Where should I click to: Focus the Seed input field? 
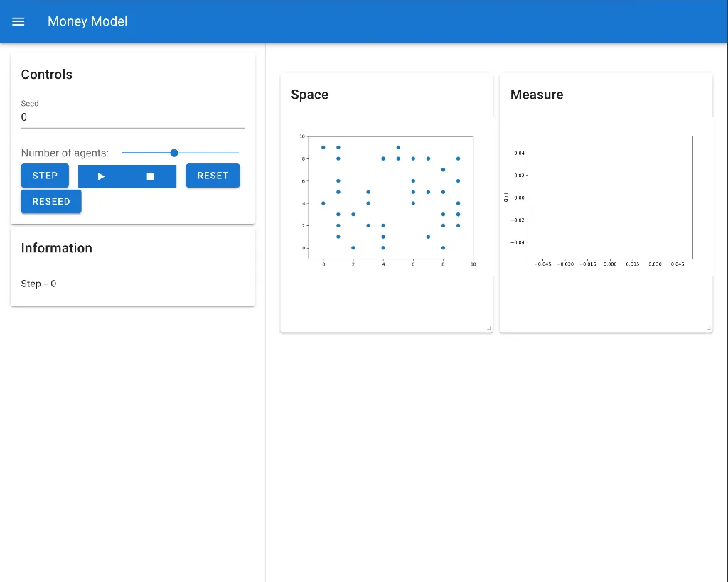tap(132, 117)
